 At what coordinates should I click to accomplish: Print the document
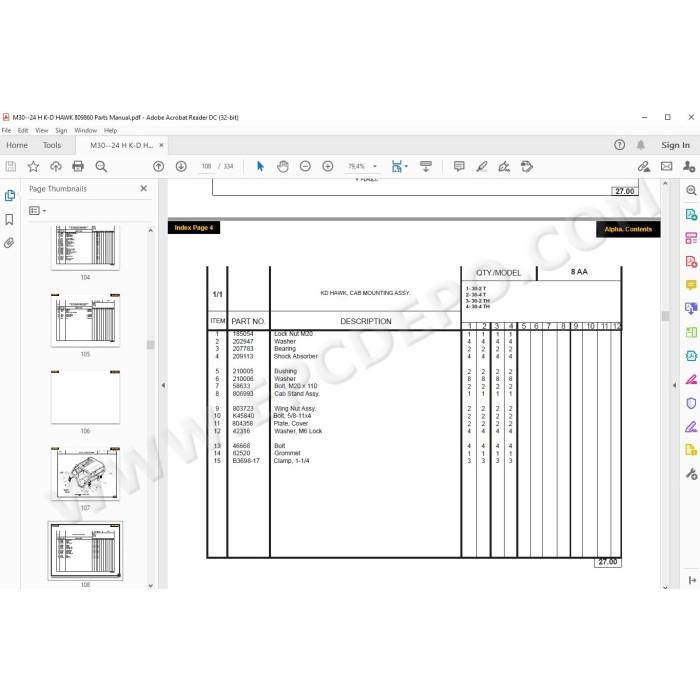pyautogui.click(x=78, y=167)
